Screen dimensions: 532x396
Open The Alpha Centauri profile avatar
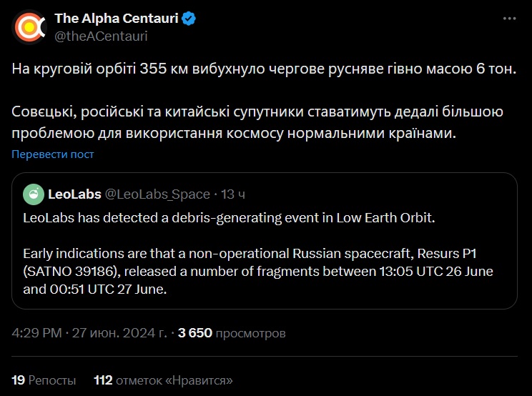coord(29,27)
